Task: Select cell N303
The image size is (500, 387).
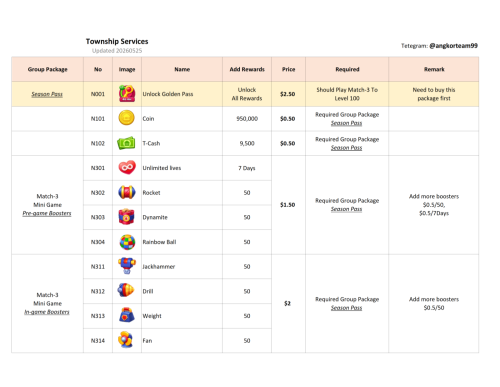Action: tap(98, 217)
